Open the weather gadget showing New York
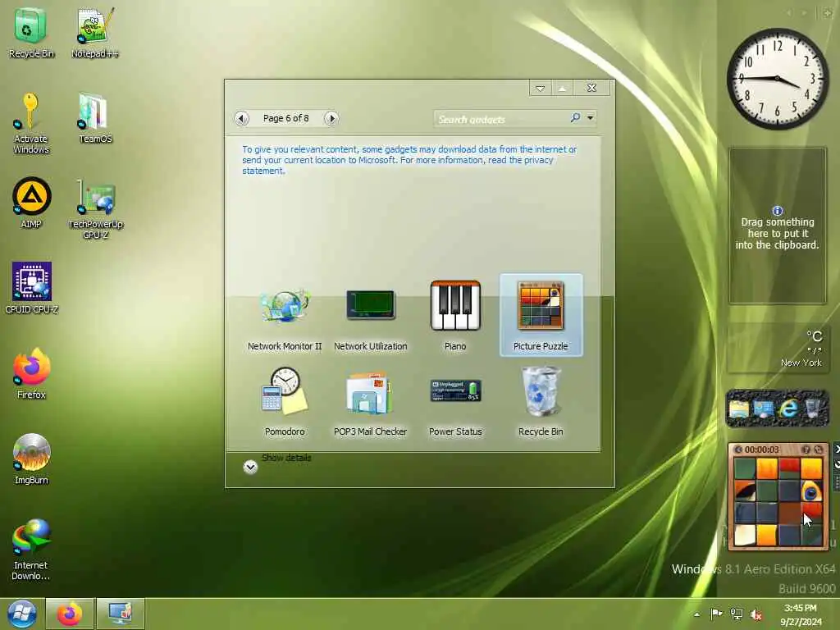 [x=778, y=348]
